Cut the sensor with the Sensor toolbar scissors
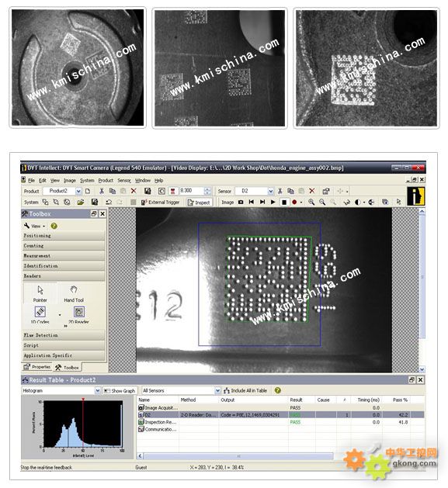Screen dimensions: 448x488 [x=280, y=191]
